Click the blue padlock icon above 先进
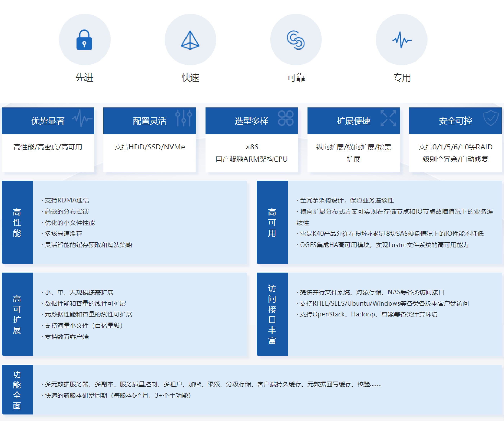The width and height of the screenshot is (504, 421). pos(84,40)
